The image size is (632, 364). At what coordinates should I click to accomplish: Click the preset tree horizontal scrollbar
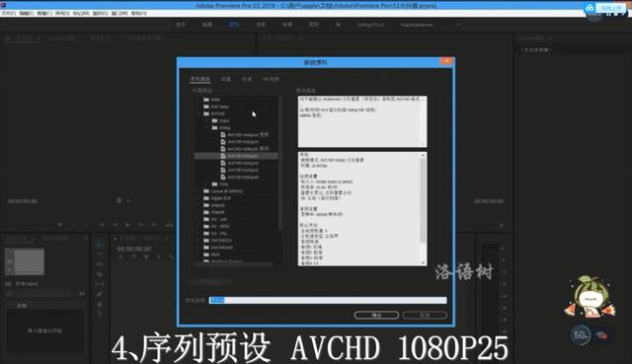click(234, 264)
